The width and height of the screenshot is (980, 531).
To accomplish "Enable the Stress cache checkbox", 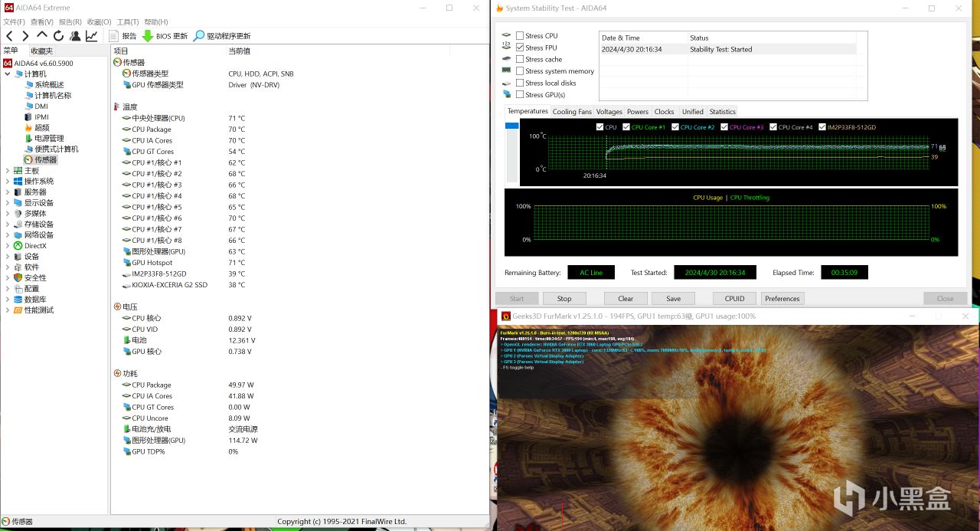I will coord(520,59).
